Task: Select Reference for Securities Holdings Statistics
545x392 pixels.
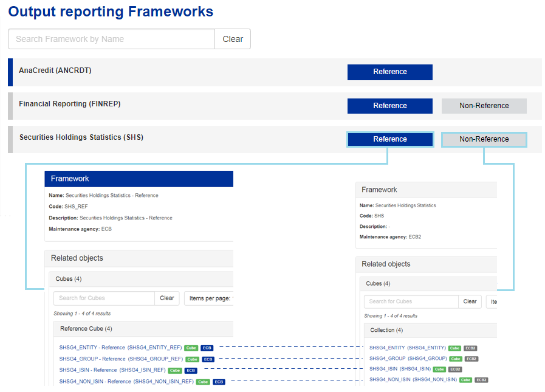Action: click(x=389, y=139)
